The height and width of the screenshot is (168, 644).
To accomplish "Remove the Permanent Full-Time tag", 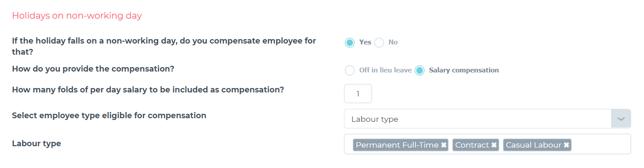I will pyautogui.click(x=444, y=145).
